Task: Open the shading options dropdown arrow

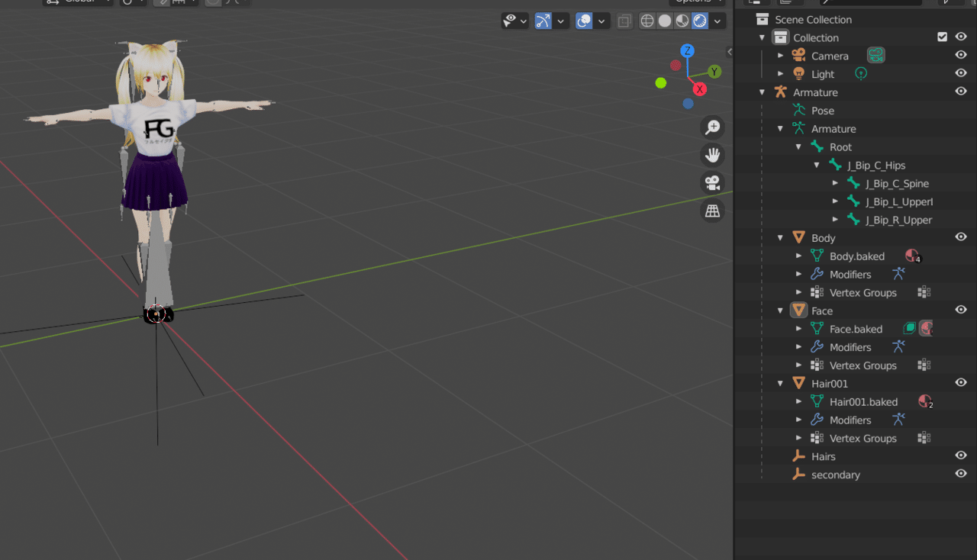Action: point(719,21)
